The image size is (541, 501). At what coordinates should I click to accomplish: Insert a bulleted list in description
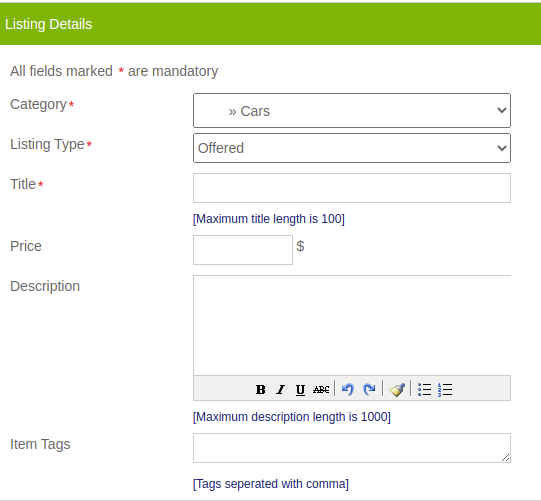424,390
